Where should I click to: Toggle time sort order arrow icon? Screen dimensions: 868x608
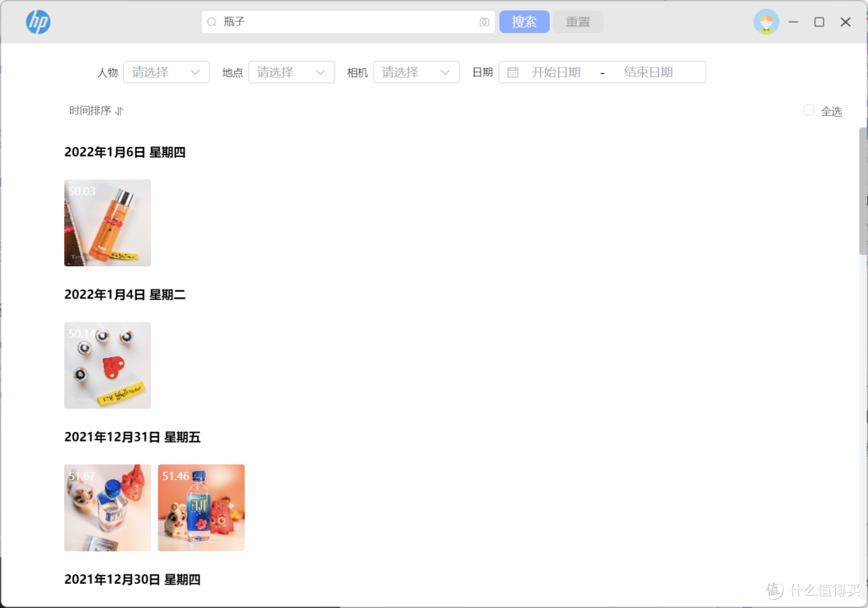(x=119, y=111)
